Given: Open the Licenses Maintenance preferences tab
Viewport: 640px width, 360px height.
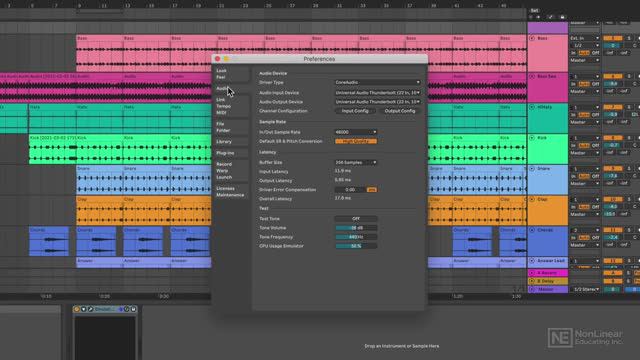Looking at the screenshot, I should [231, 192].
